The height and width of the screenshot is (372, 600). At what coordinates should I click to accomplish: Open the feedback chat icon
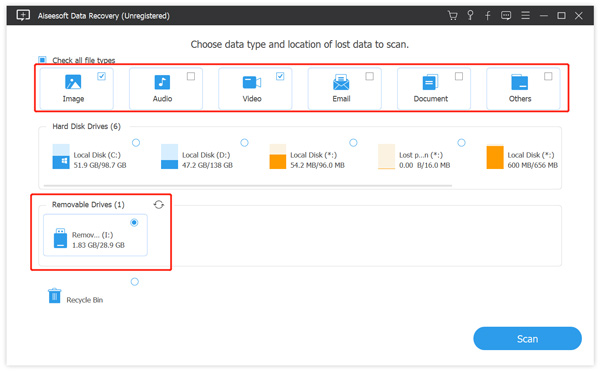tap(506, 16)
